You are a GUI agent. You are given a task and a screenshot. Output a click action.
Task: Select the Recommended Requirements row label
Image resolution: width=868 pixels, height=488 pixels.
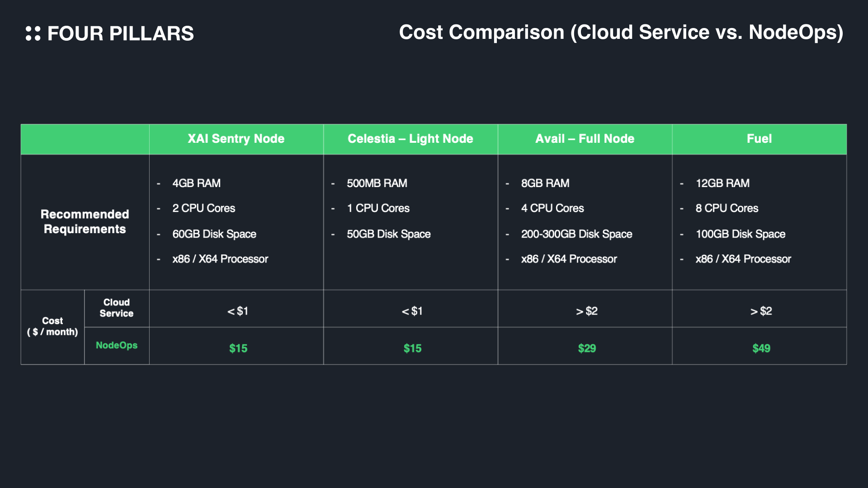pyautogui.click(x=85, y=221)
